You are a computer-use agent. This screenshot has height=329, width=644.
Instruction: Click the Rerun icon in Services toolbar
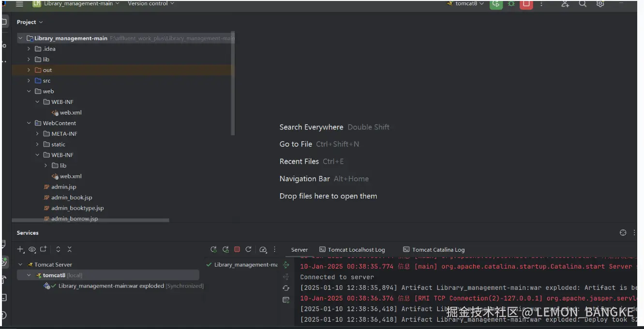click(213, 249)
